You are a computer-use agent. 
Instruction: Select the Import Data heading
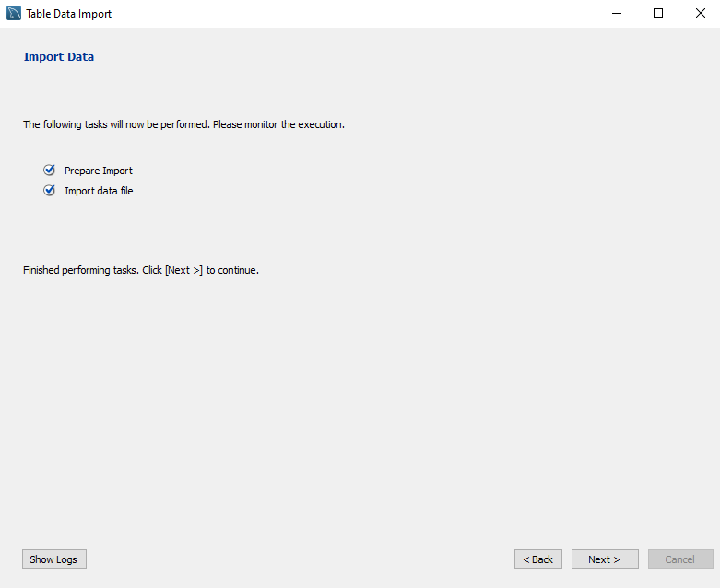(x=59, y=57)
